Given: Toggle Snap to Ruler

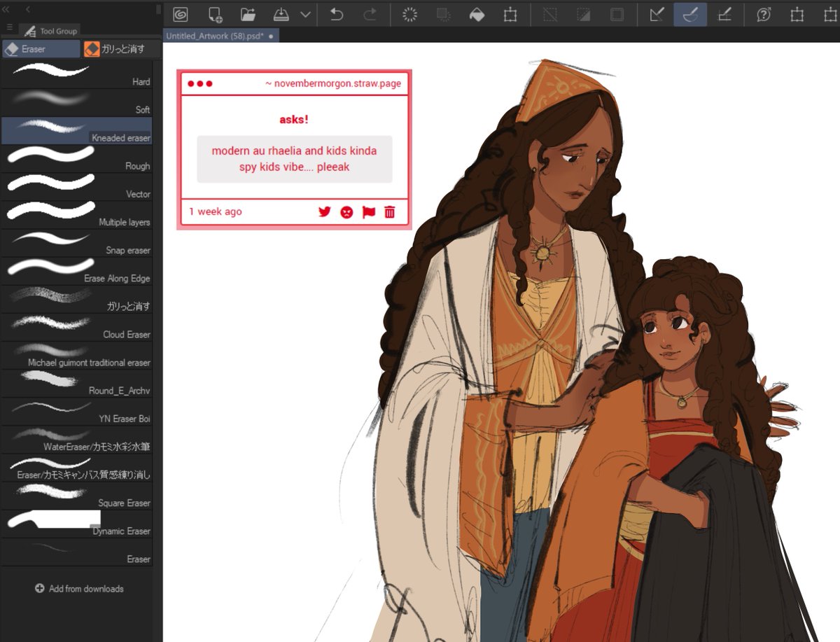Looking at the screenshot, I should (657, 14).
